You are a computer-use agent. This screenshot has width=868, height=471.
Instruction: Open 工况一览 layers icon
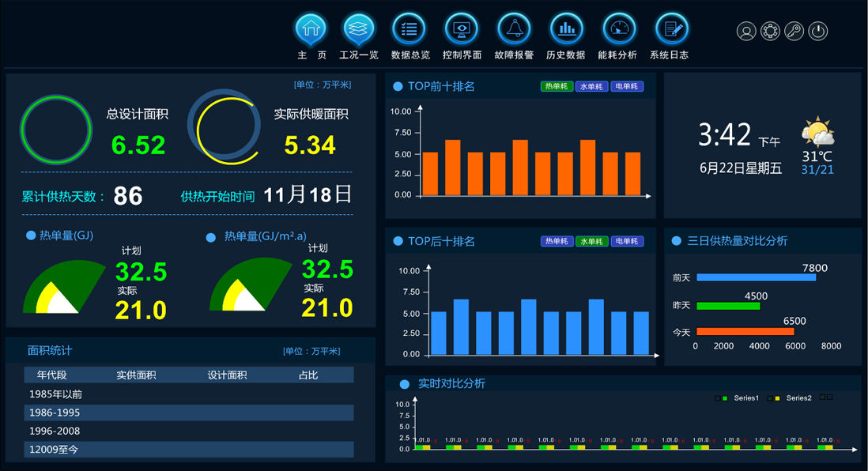pyautogui.click(x=359, y=29)
